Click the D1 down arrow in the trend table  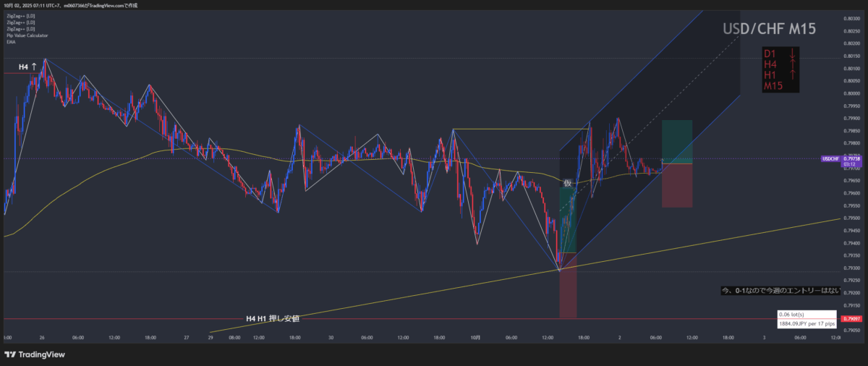793,54
